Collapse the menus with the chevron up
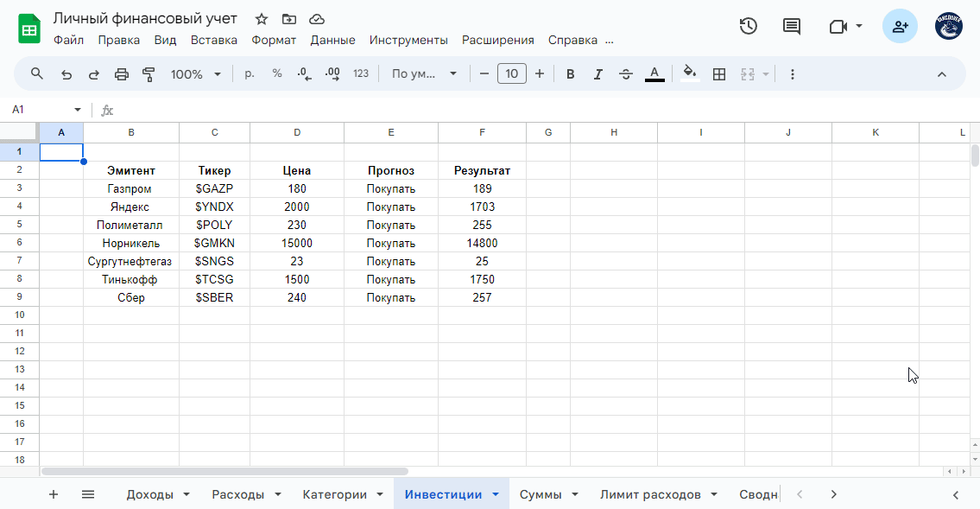Screen dimensions: 980x509 941,74
